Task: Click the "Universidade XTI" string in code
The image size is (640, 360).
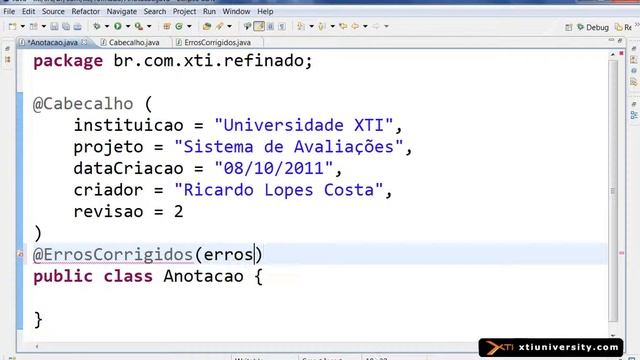Action: (304, 125)
